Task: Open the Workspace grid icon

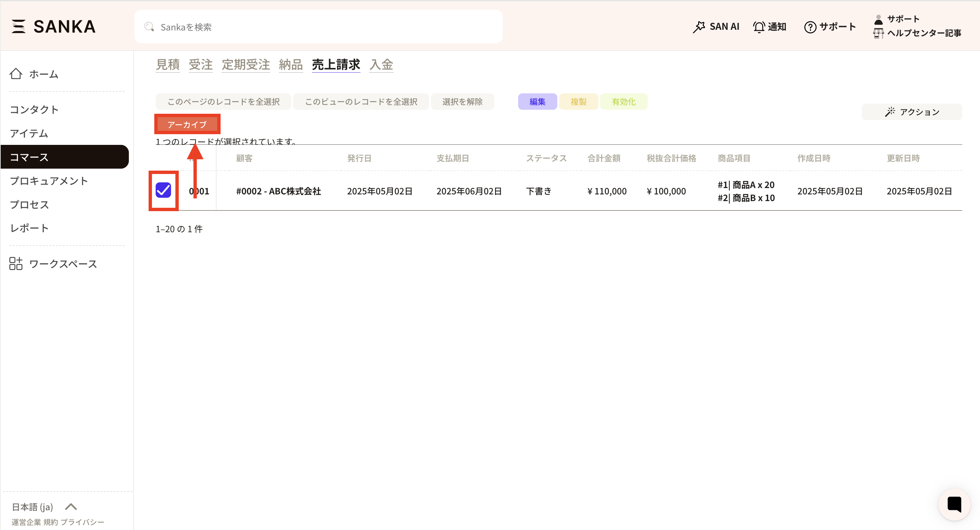Action: [16, 263]
